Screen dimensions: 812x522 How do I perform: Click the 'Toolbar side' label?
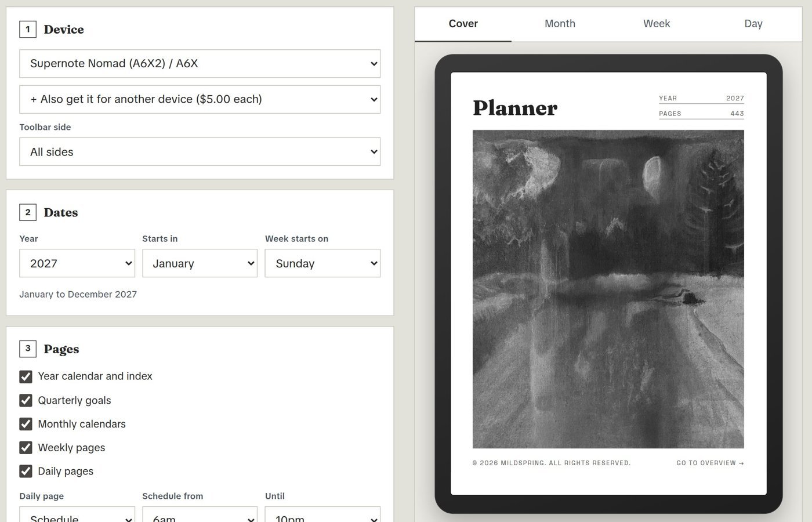45,127
